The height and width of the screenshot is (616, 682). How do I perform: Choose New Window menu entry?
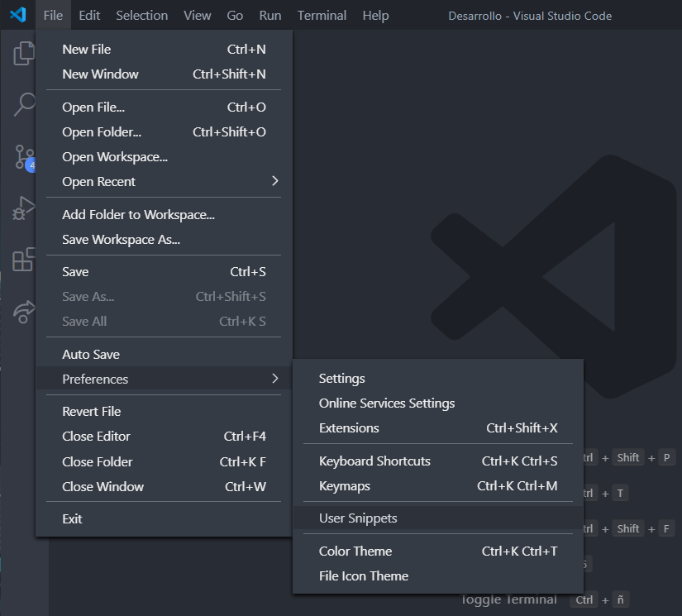coord(164,74)
